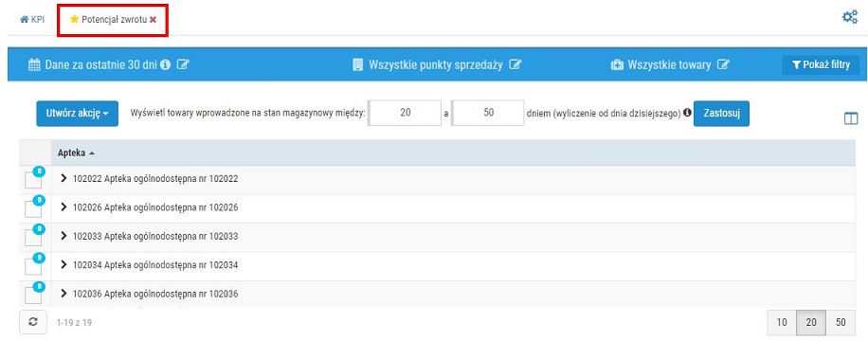Click the Pokaż filtry button
868x341 pixels.
tap(821, 65)
